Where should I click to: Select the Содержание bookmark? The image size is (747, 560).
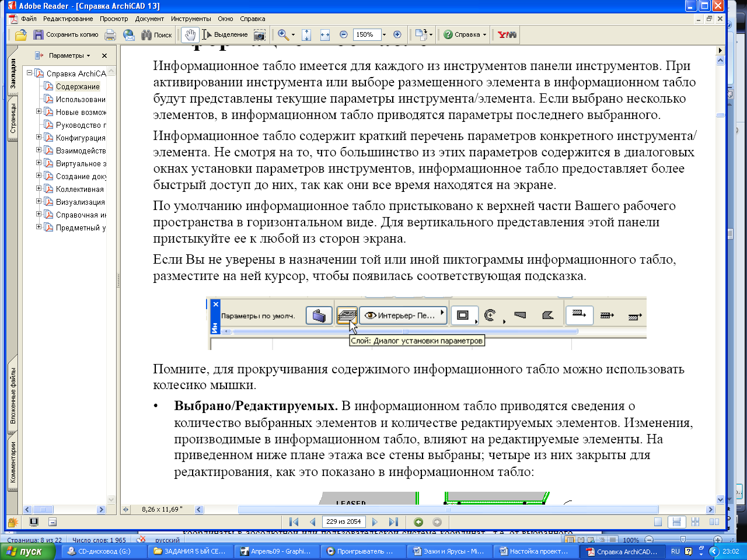(78, 86)
